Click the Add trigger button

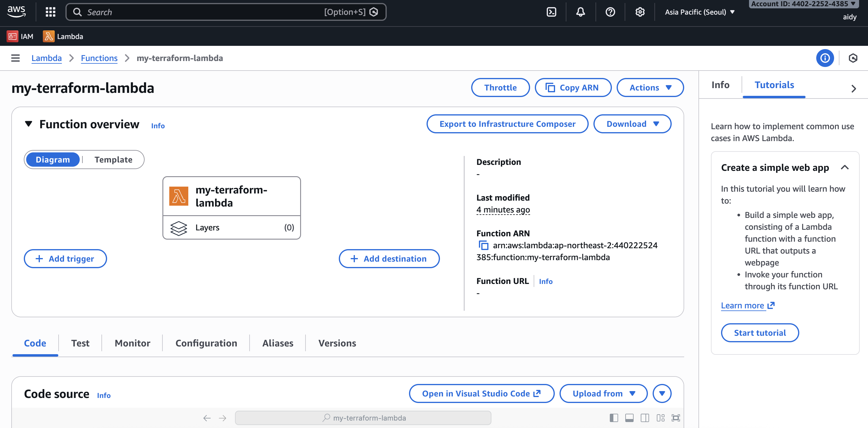[65, 259]
